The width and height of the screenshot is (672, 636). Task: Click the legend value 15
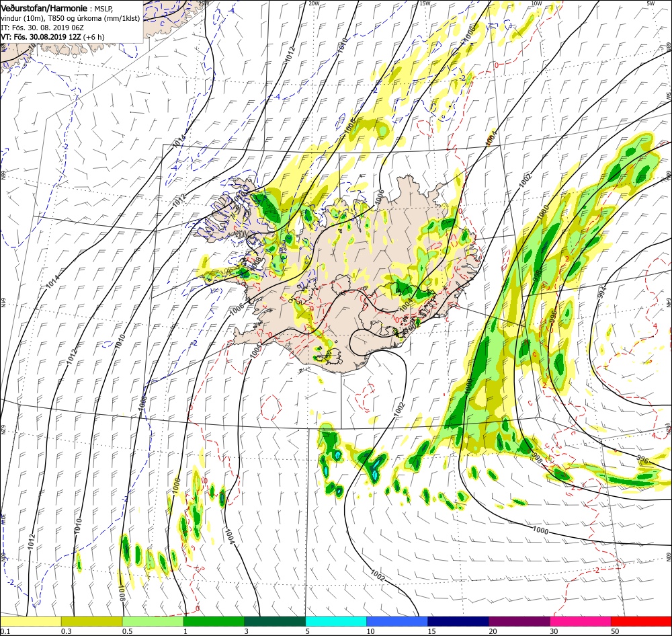[x=431, y=631]
